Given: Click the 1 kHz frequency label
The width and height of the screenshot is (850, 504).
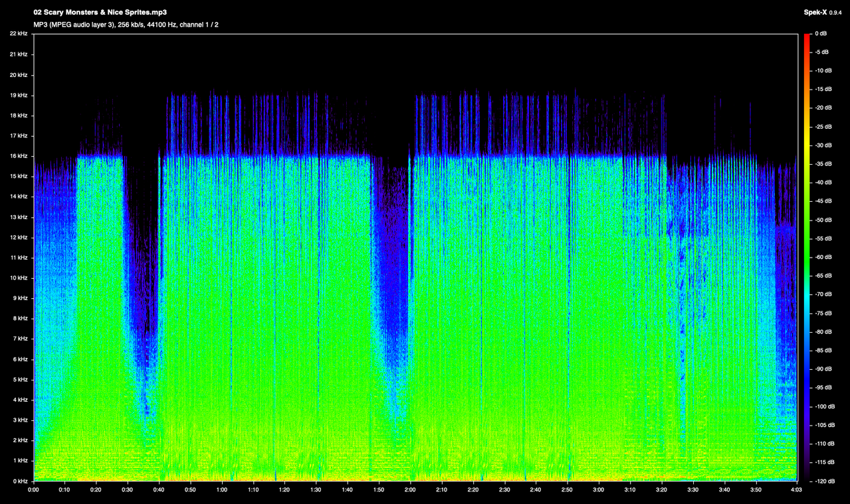Looking at the screenshot, I should pyautogui.click(x=20, y=461).
